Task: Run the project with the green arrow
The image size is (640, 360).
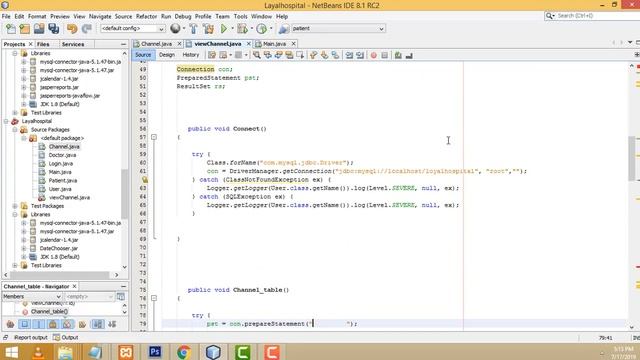Action: pos(224,29)
